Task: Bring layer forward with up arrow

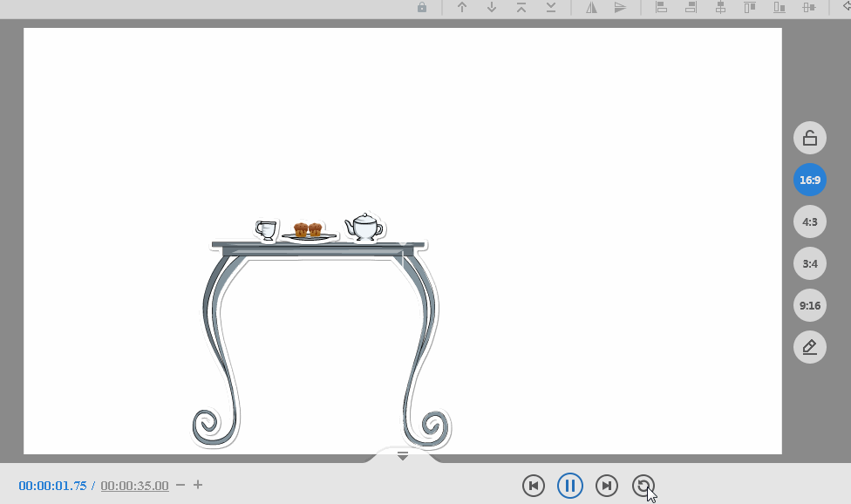Action: (x=462, y=7)
